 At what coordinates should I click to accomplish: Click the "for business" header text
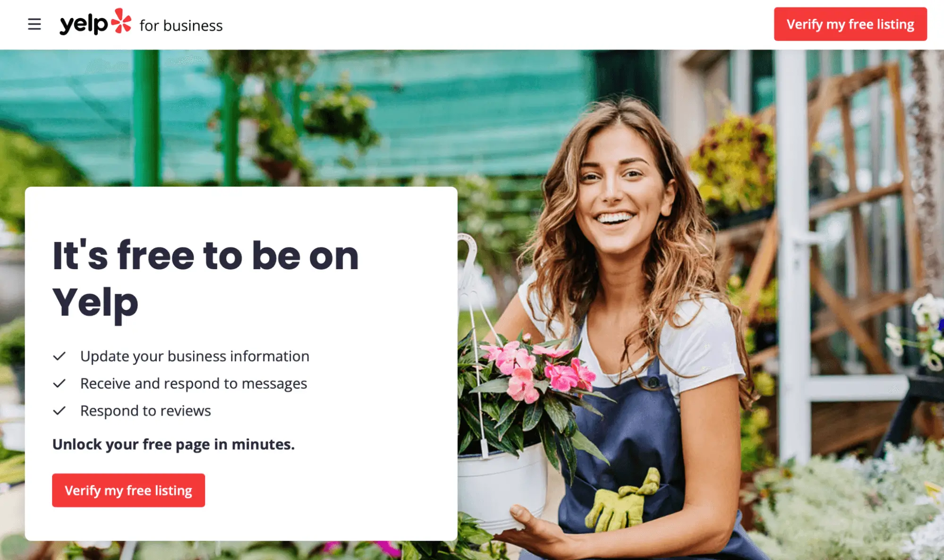[x=181, y=25]
